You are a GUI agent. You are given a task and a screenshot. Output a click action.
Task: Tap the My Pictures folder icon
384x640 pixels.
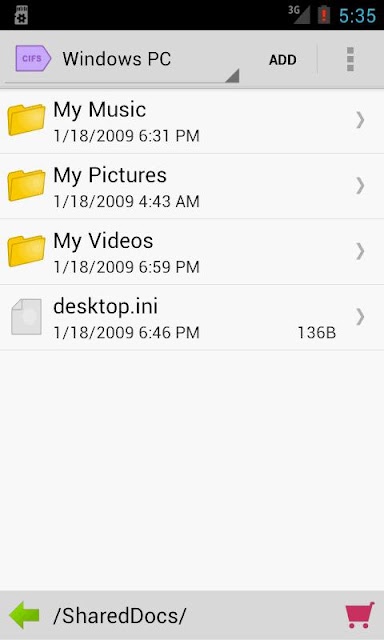(x=27, y=185)
